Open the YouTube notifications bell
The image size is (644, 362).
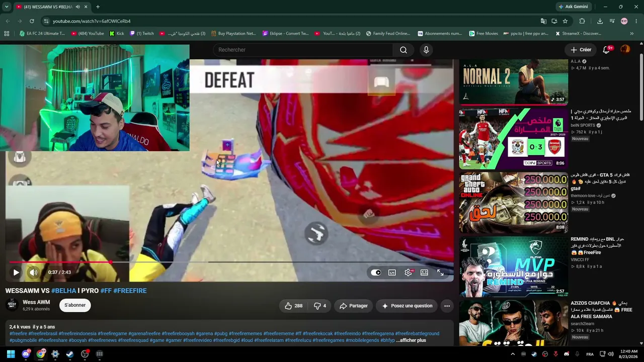tap(606, 50)
